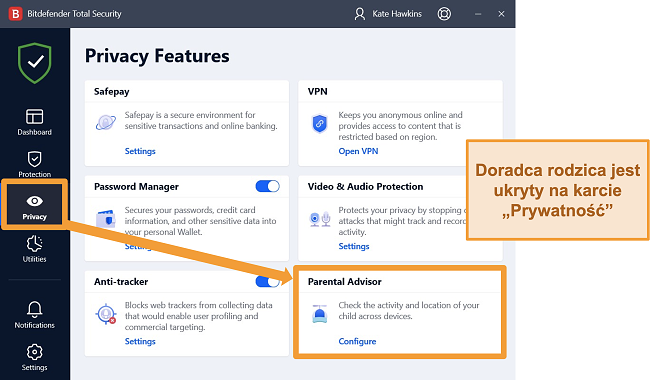Image resolution: width=650 pixels, height=380 pixels.
Task: Toggle the Password Manager switch
Action: pyautogui.click(x=267, y=186)
